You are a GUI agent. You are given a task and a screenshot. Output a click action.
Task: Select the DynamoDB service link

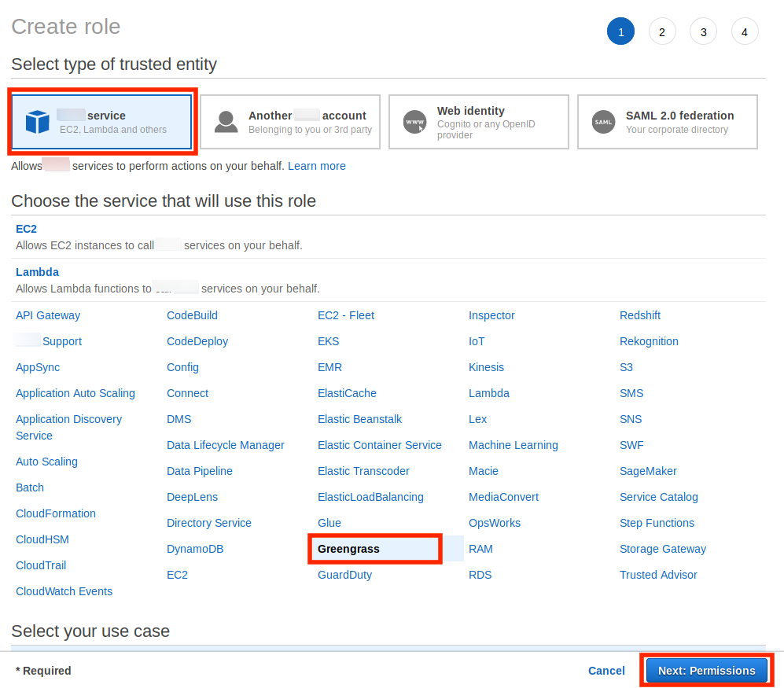195,549
